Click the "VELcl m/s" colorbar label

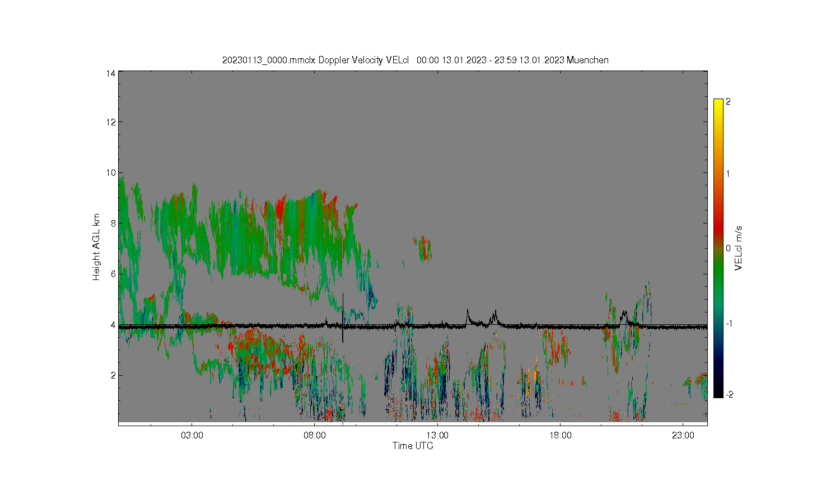739,248
